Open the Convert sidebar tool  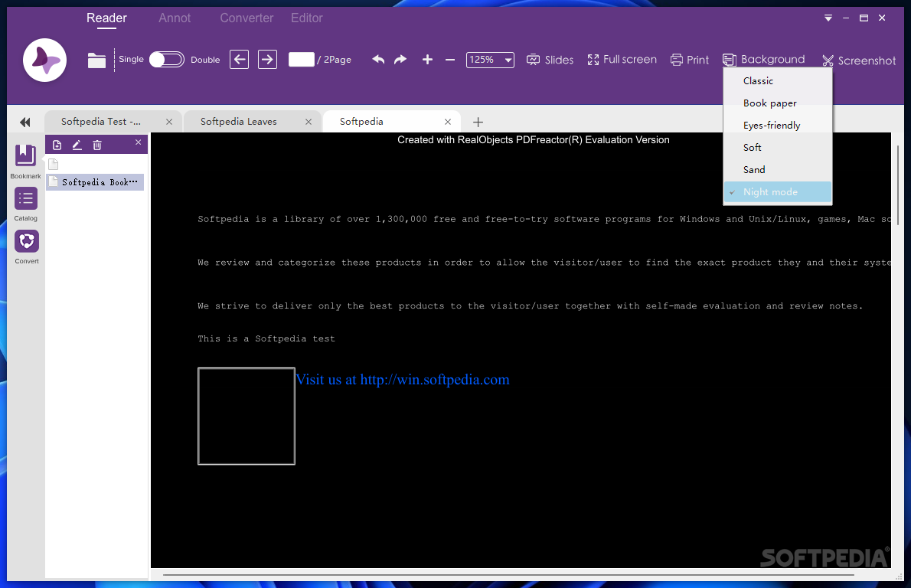(x=27, y=247)
